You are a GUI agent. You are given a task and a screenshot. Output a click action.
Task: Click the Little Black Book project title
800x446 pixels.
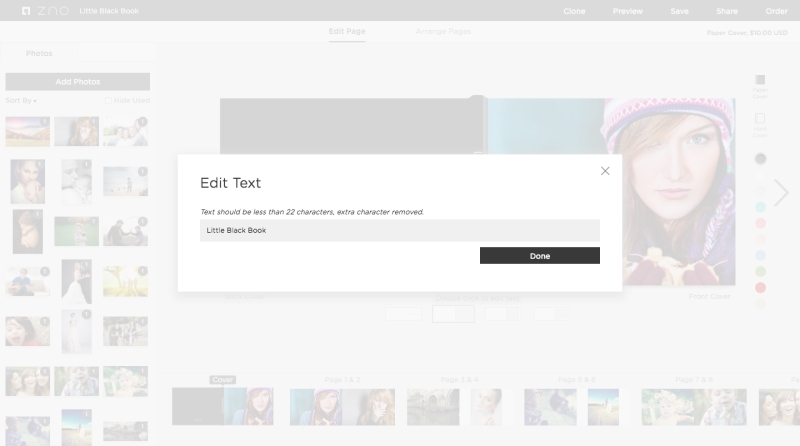(x=109, y=11)
